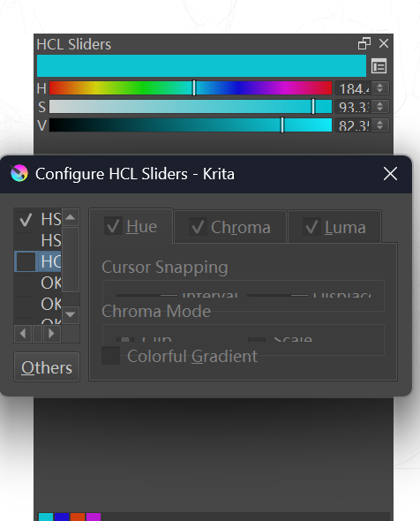Open the sliders configuration menu icon
Image resolution: width=420 pixels, height=521 pixels.
pyautogui.click(x=379, y=66)
